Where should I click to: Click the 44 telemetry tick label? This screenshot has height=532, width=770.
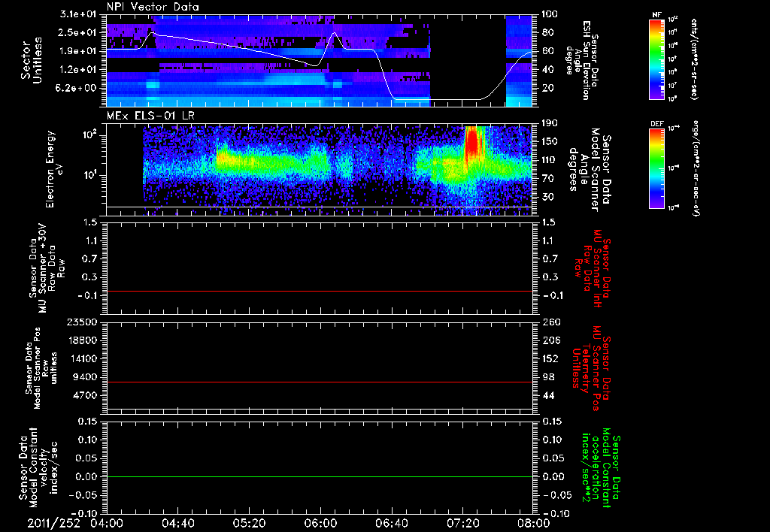(x=547, y=395)
